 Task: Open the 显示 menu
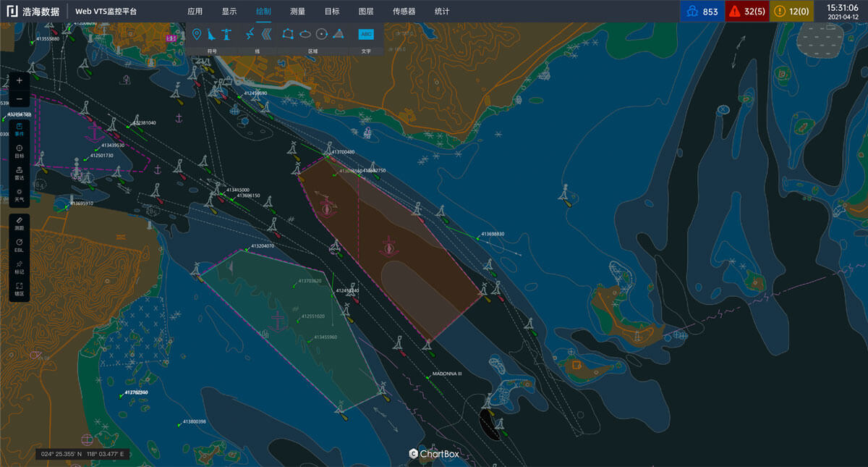(229, 12)
